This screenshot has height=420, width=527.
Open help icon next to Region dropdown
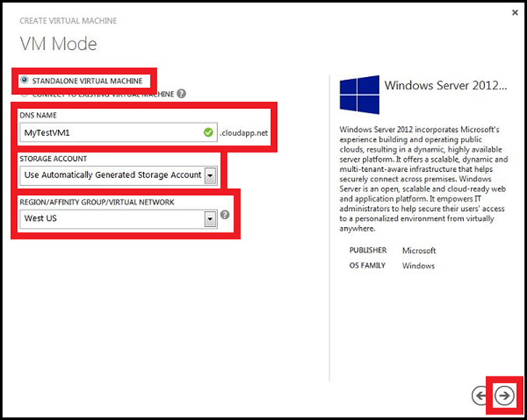click(x=225, y=215)
